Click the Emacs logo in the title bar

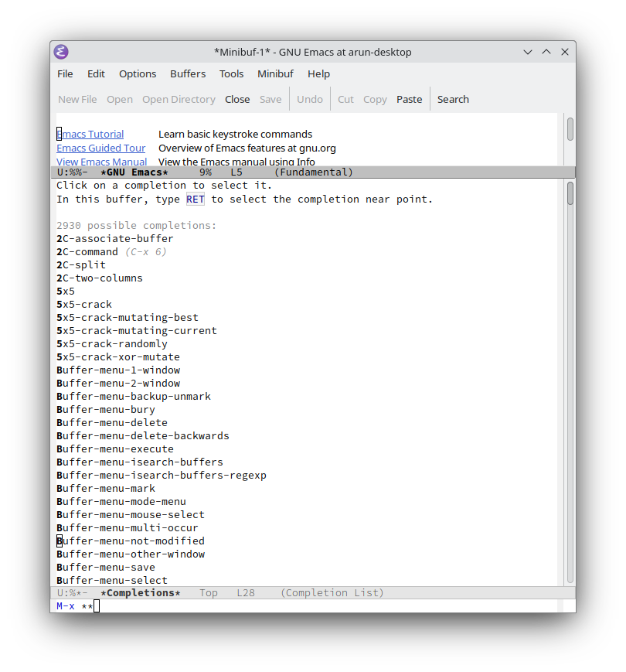point(60,52)
